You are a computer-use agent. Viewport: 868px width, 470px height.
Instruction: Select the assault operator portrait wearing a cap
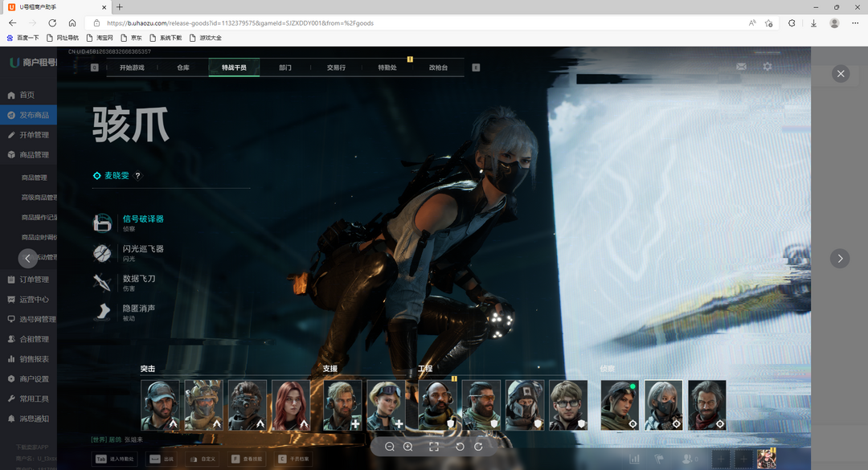[x=160, y=405]
